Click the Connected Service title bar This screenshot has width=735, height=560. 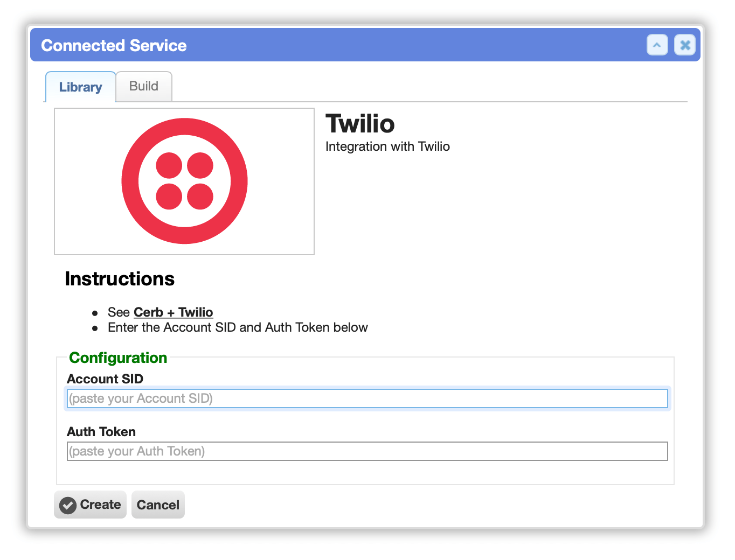pos(365,45)
